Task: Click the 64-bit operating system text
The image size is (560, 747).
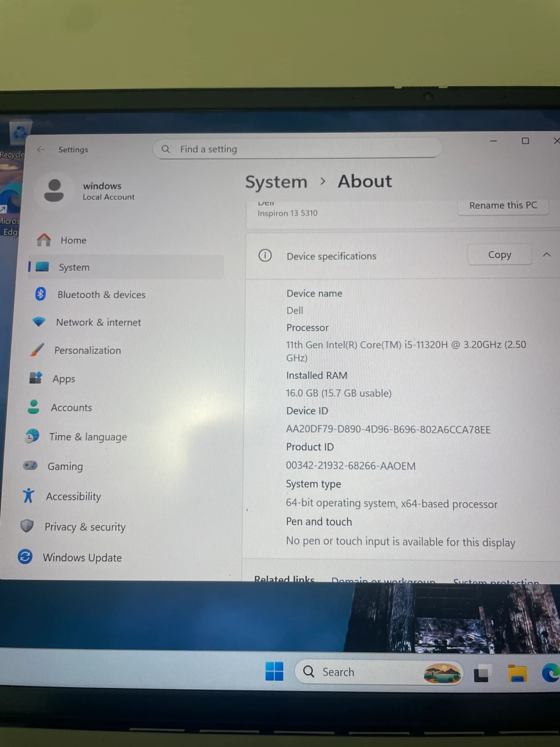Action: coord(391,503)
